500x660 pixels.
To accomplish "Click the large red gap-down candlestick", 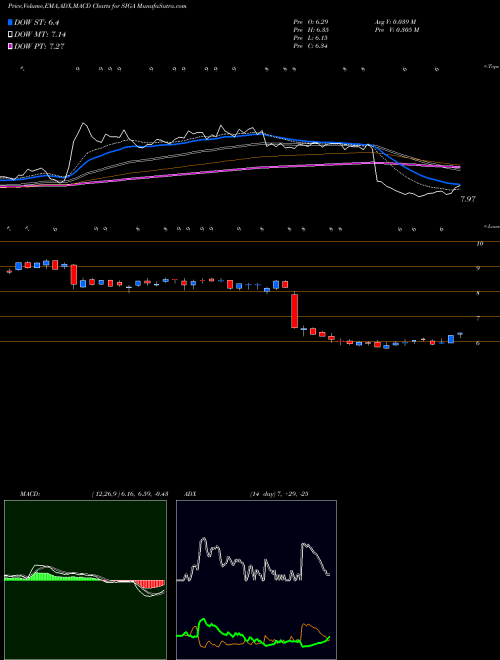I will click(x=295, y=311).
